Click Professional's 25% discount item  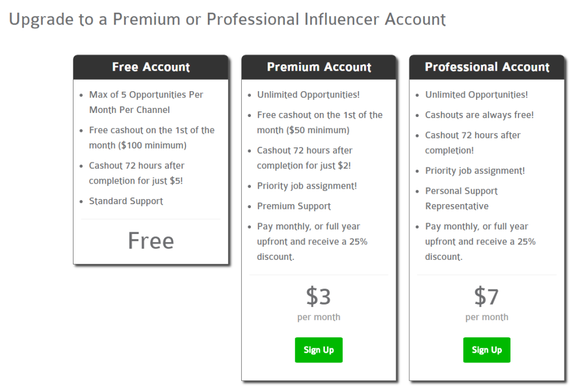(x=480, y=241)
